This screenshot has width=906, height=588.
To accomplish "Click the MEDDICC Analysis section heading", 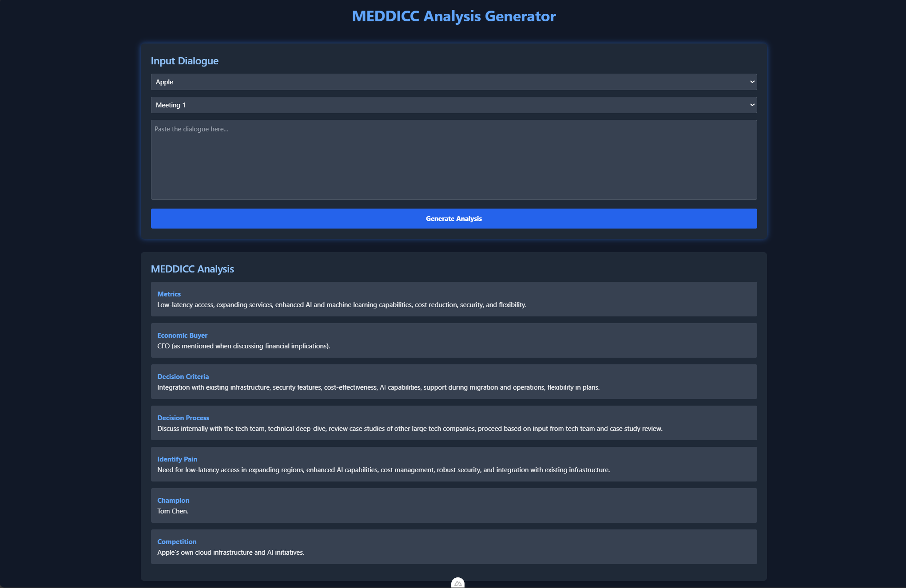I will pos(192,269).
